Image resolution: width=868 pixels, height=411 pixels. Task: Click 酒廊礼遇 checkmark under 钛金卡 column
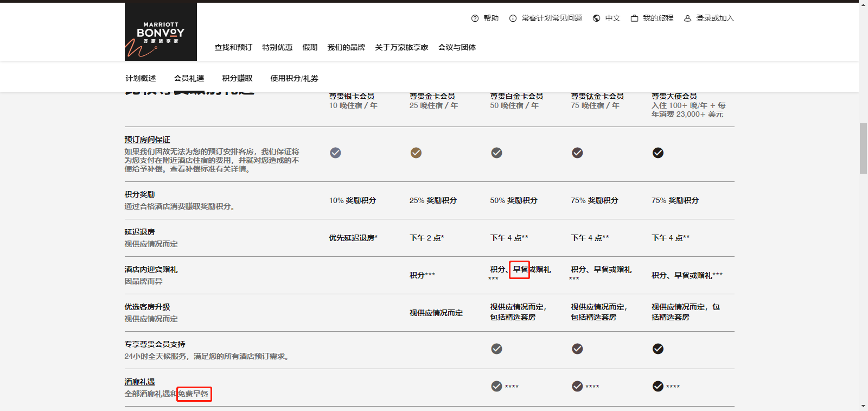pyautogui.click(x=578, y=387)
